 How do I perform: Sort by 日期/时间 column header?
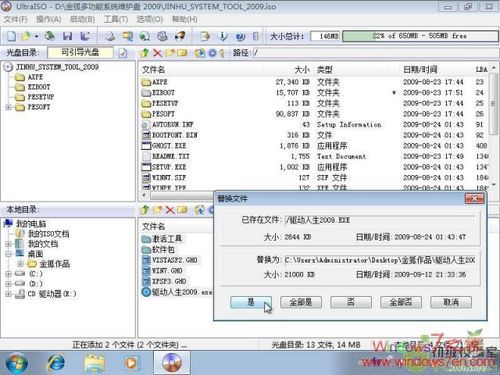[420, 69]
